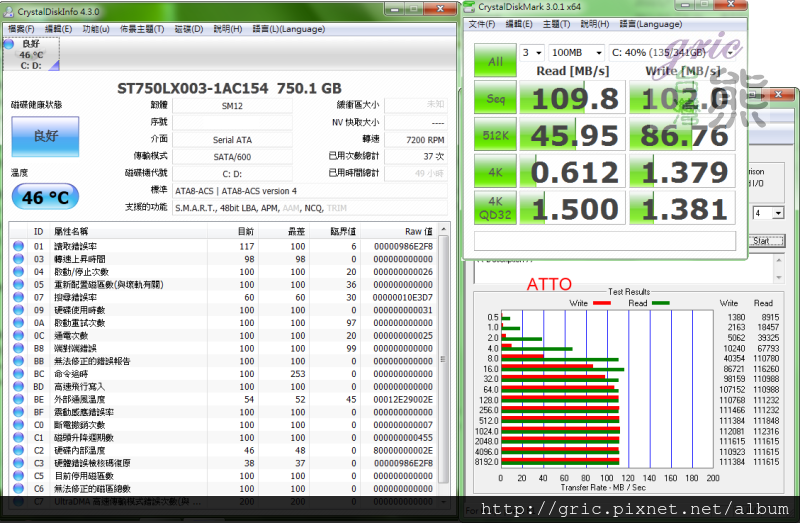Click the 46 °C temperature indicator
The image size is (800, 523).
click(x=45, y=197)
